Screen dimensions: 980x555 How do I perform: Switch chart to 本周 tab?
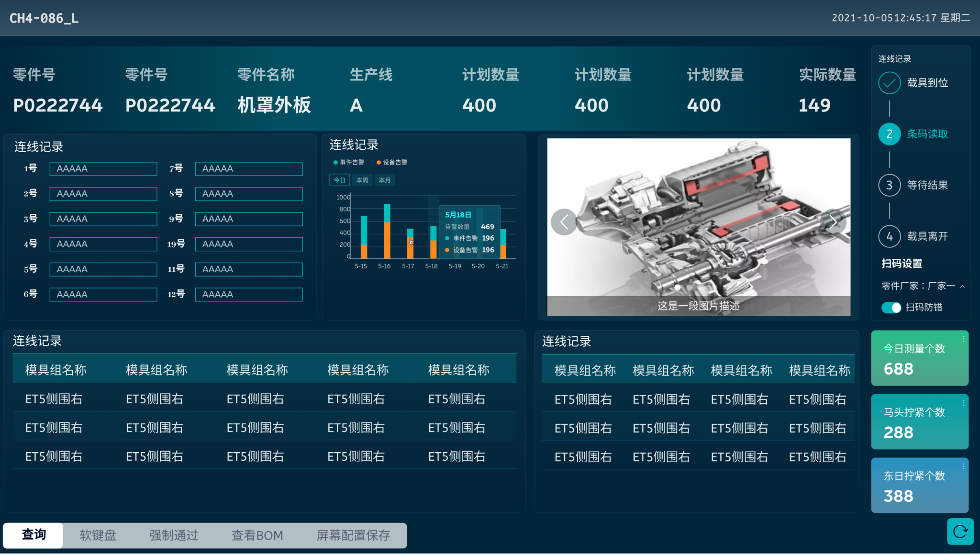(362, 180)
